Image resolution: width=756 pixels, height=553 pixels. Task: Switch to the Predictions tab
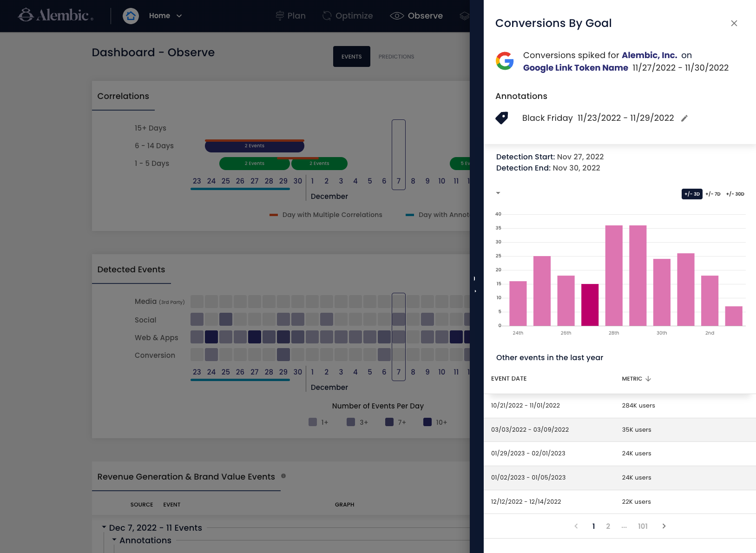point(396,57)
